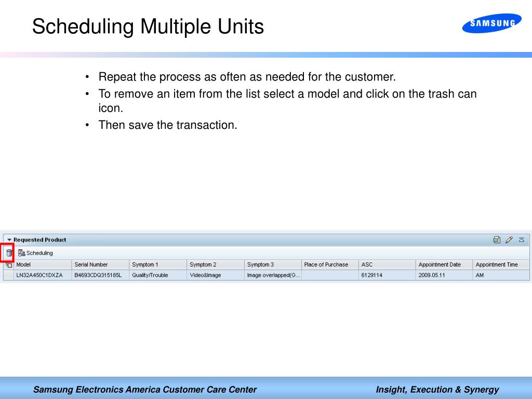Viewport: 532px width, 399px height.
Task: Click the Symptom 3 column header
Action: pyautogui.click(x=273, y=264)
